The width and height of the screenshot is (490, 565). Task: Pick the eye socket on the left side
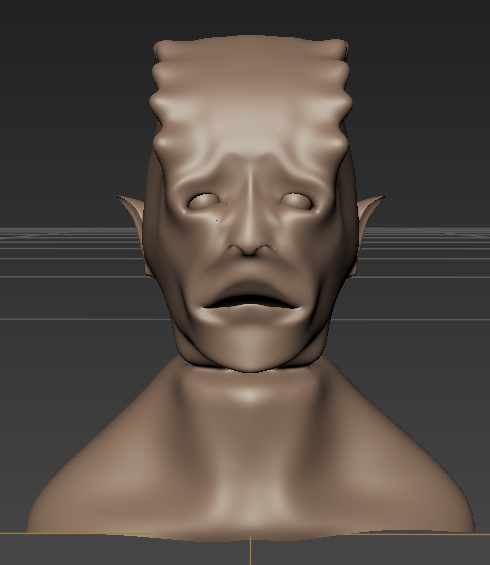point(204,201)
